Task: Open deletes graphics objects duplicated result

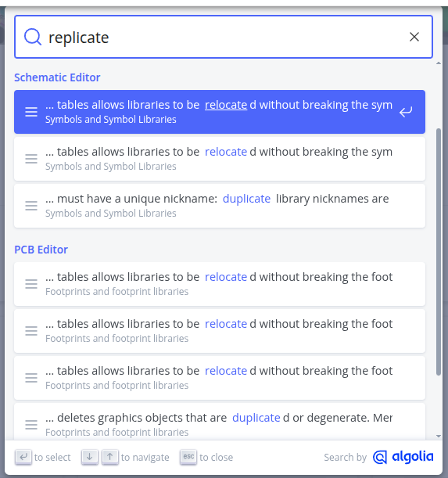Action: 220,422
